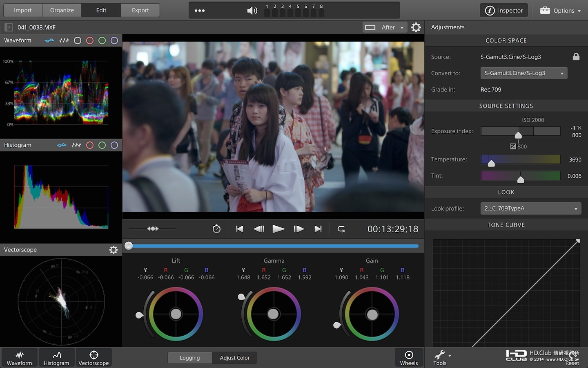
Task: Toggle loop playback icon
Action: [x=341, y=229]
